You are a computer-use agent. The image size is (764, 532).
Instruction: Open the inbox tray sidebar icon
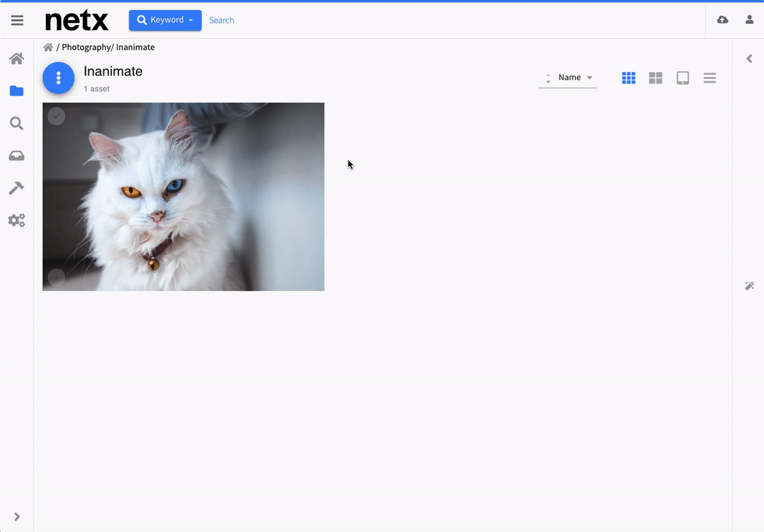tap(17, 156)
